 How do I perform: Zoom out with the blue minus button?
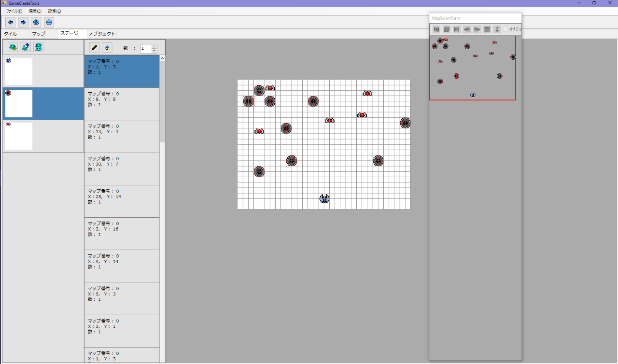click(x=49, y=22)
